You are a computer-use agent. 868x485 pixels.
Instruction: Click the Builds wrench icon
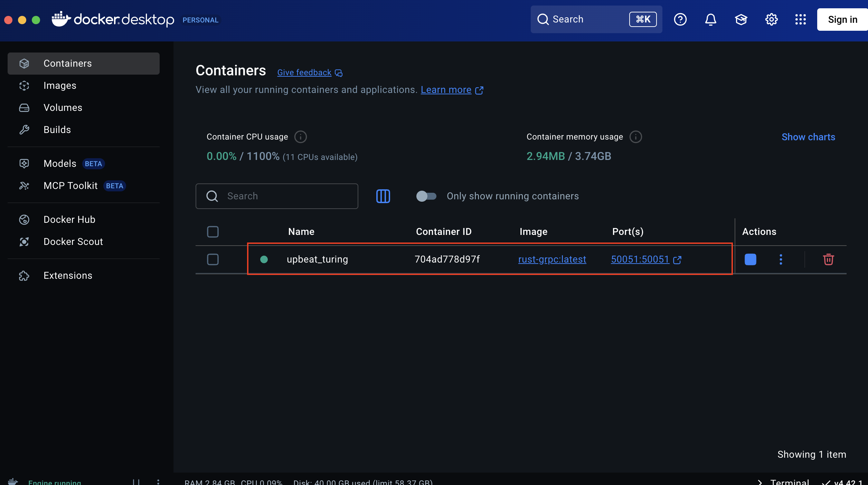[x=24, y=130]
